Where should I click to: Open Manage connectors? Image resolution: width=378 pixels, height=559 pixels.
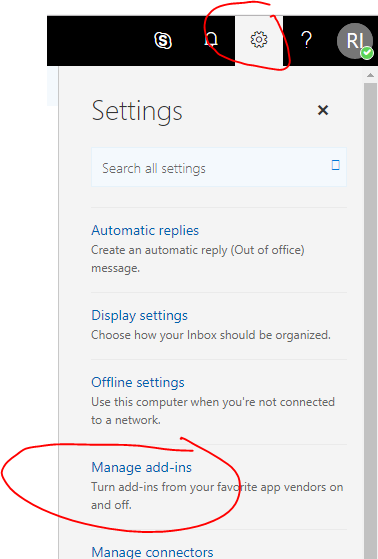click(x=152, y=552)
